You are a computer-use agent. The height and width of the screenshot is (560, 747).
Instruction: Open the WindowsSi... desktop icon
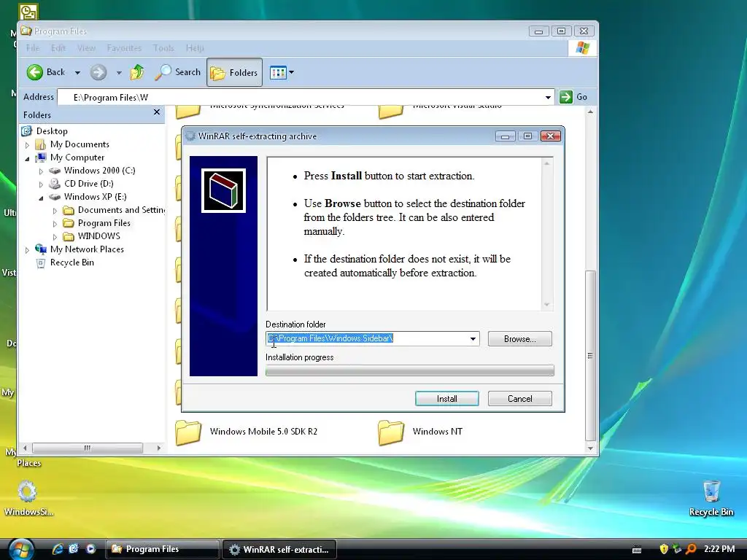[28, 499]
